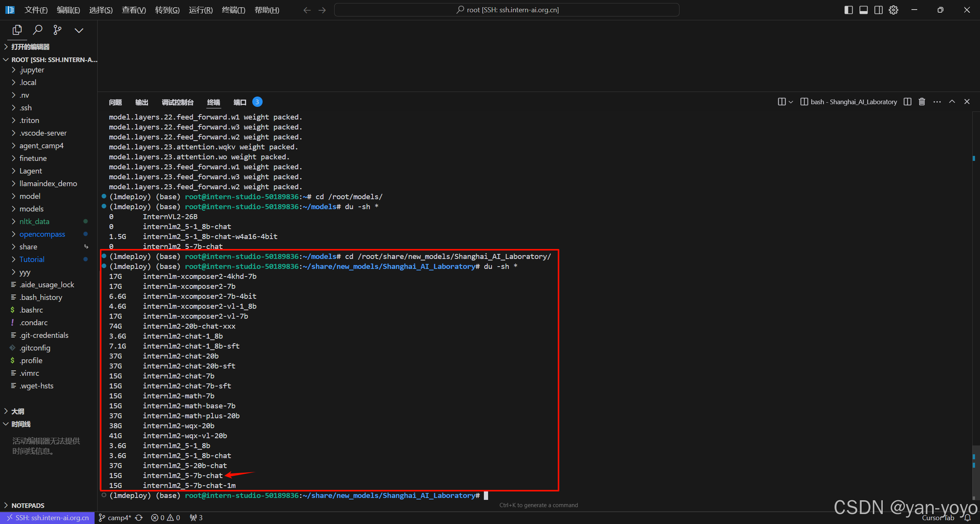Click the notifications bell in the status bar

pyautogui.click(x=969, y=517)
